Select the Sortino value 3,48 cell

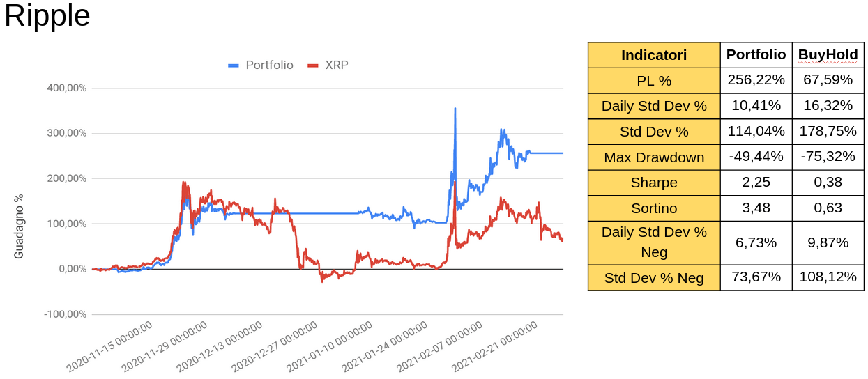click(756, 208)
